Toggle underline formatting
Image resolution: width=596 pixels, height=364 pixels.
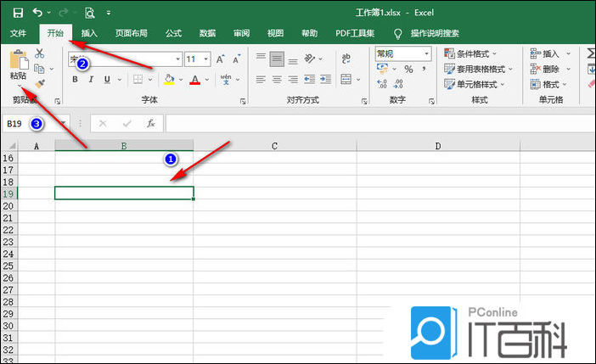pos(107,80)
